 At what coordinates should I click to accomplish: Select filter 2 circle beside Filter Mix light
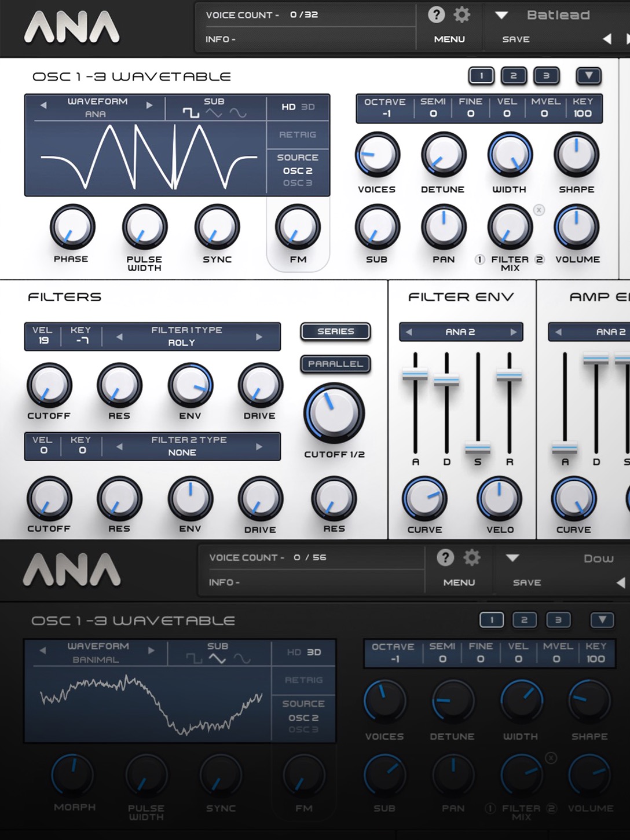(x=539, y=260)
